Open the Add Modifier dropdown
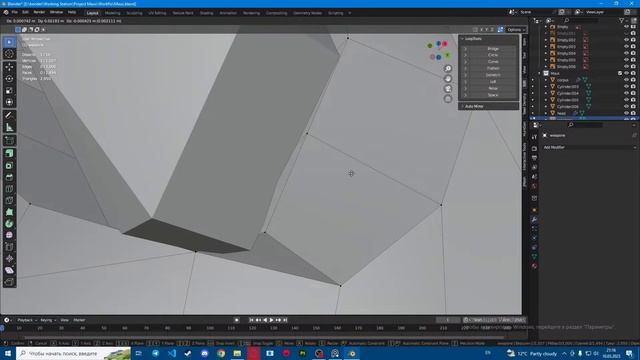 click(589, 147)
